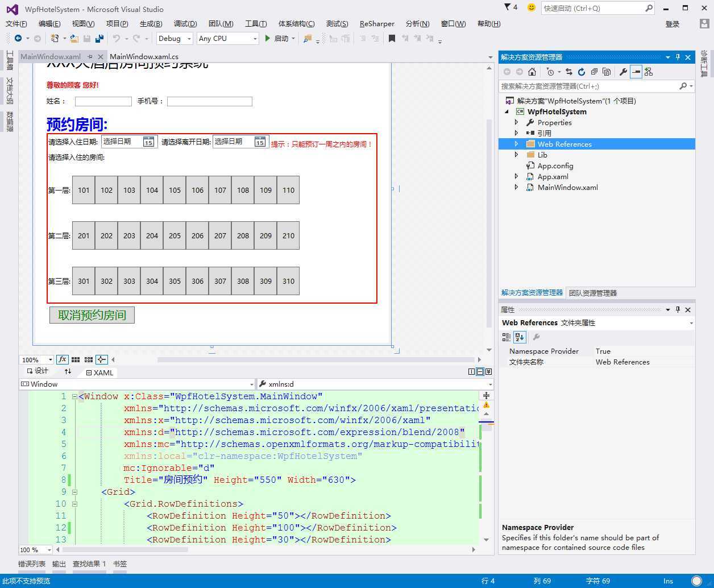Select App.config in Solution Explorer
Screen dimensions: 714x588
pyautogui.click(x=555, y=165)
